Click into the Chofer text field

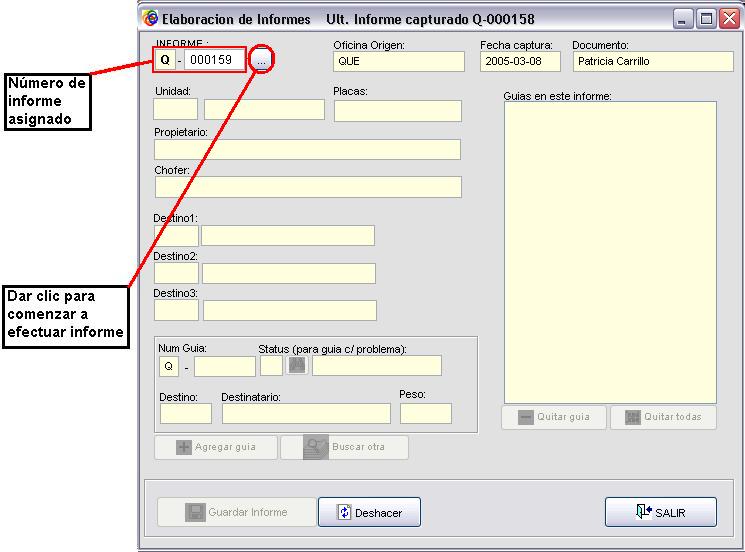307,187
